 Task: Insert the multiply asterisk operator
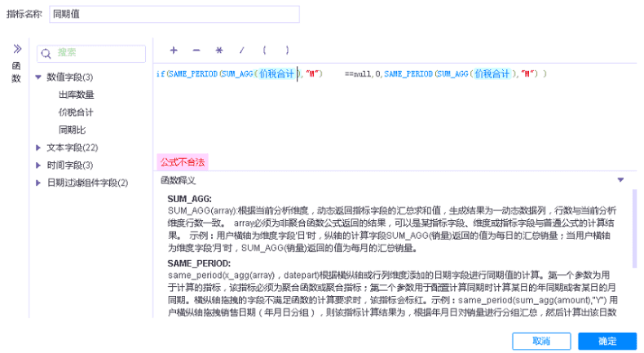pos(219,50)
